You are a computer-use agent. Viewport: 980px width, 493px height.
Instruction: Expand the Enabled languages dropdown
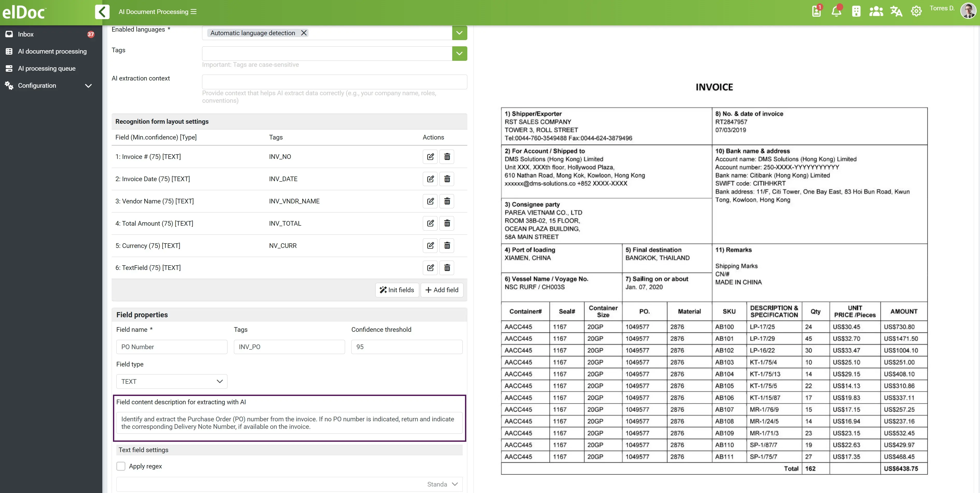click(459, 33)
